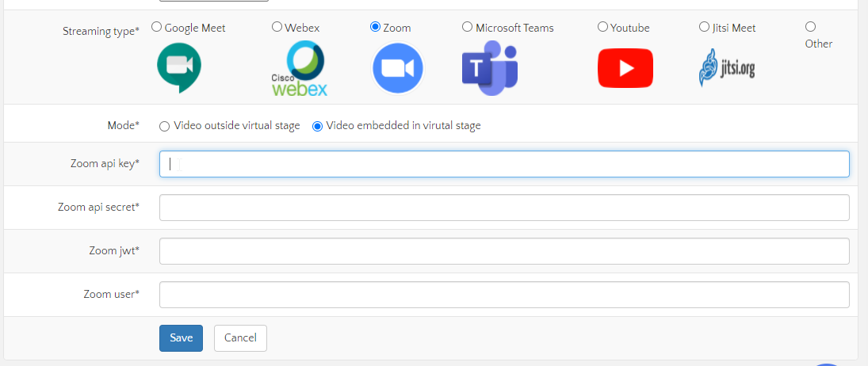
Task: Click the Zoom jwt input box
Action: (x=504, y=251)
